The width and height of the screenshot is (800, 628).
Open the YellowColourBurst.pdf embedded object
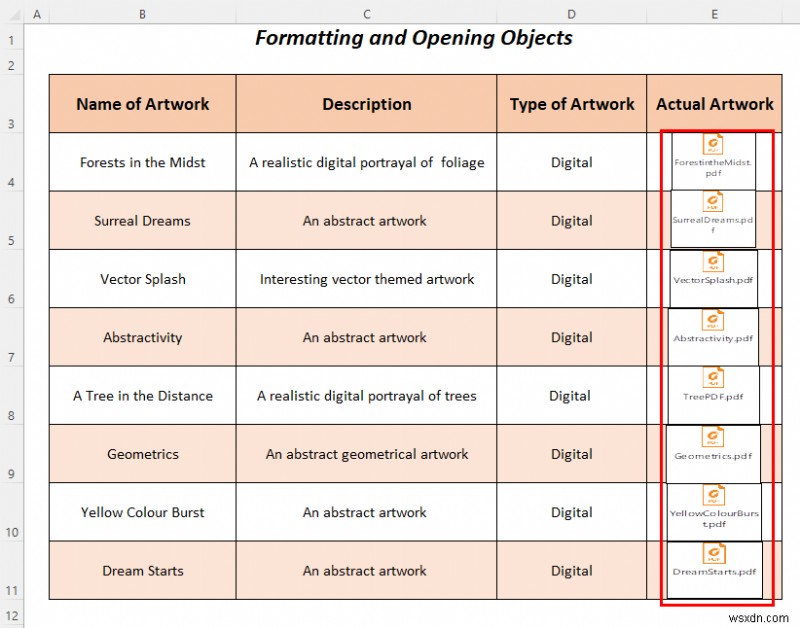pos(714,512)
